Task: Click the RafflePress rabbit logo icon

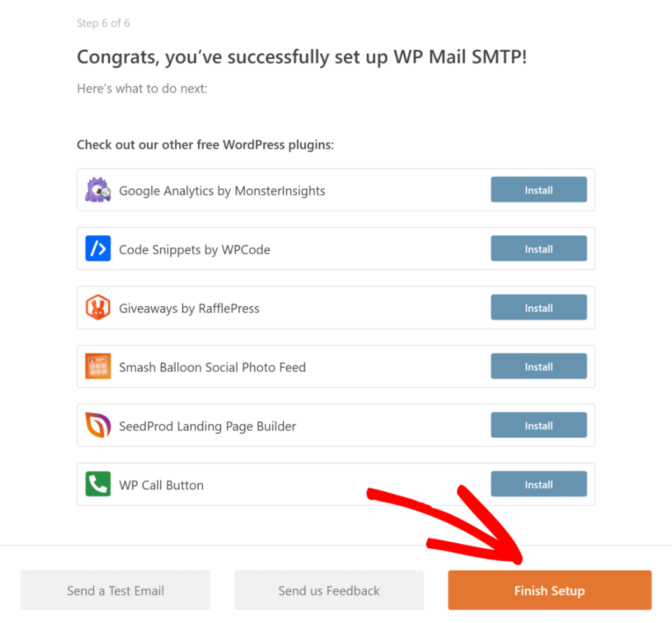Action: [x=98, y=307]
